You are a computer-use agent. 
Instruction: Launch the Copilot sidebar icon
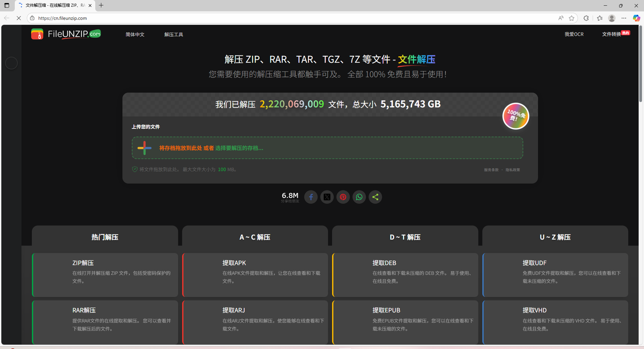(x=636, y=18)
